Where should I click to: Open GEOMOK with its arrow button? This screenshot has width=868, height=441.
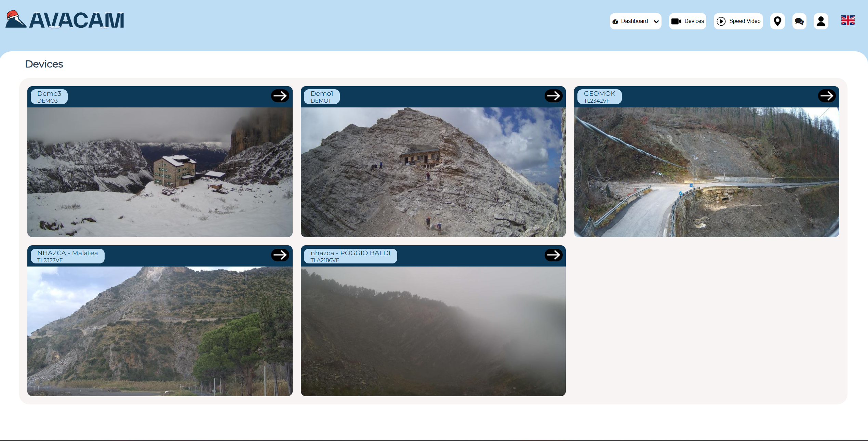[827, 96]
